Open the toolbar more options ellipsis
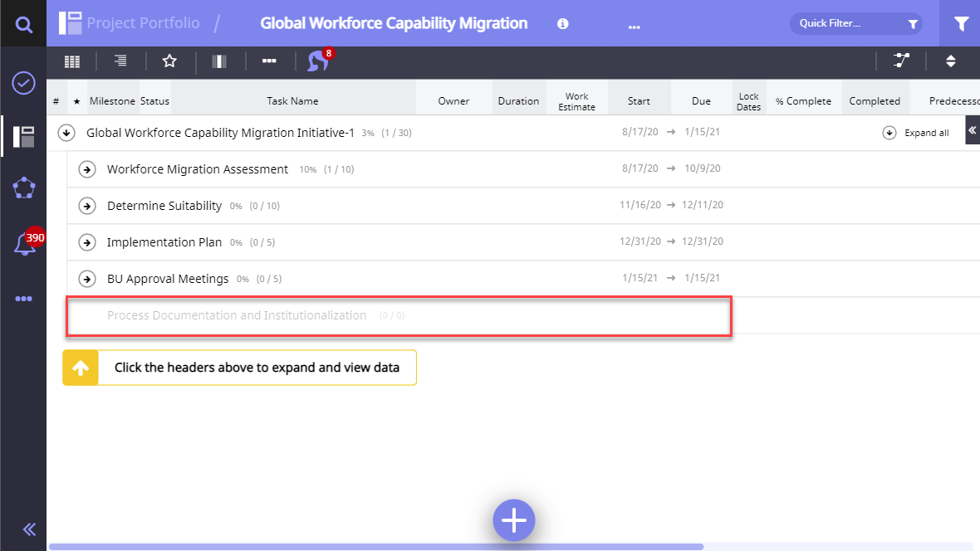Image resolution: width=980 pixels, height=551 pixels. [x=269, y=61]
